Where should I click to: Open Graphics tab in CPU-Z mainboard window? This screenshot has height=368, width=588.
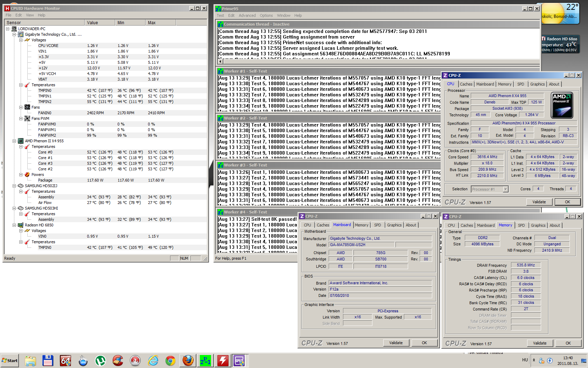[394, 225]
